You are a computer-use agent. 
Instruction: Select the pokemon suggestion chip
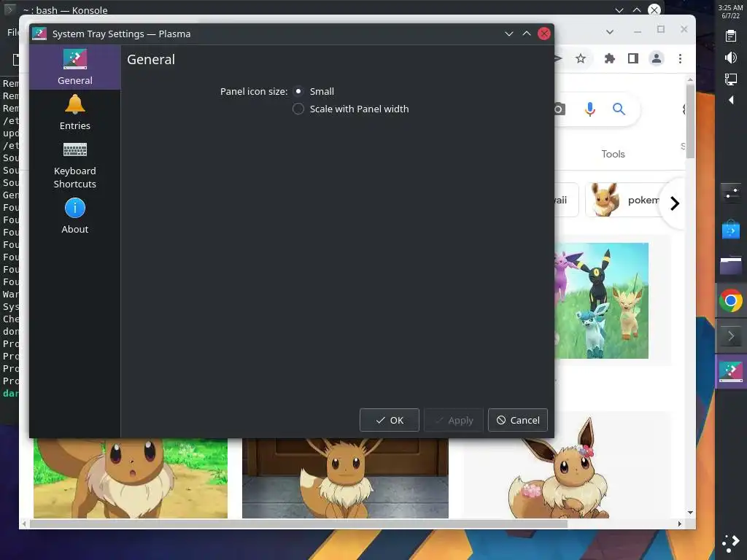624,200
